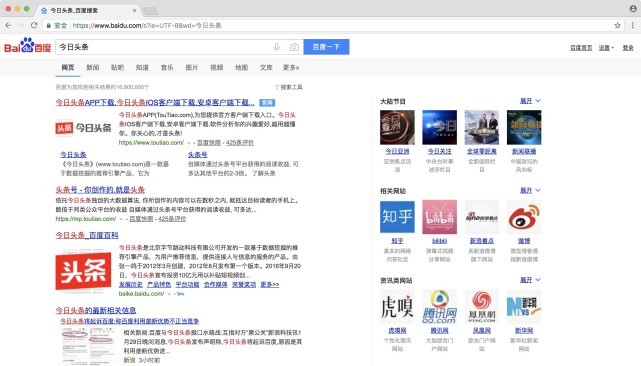Activate voice search microphone icon

coord(276,47)
